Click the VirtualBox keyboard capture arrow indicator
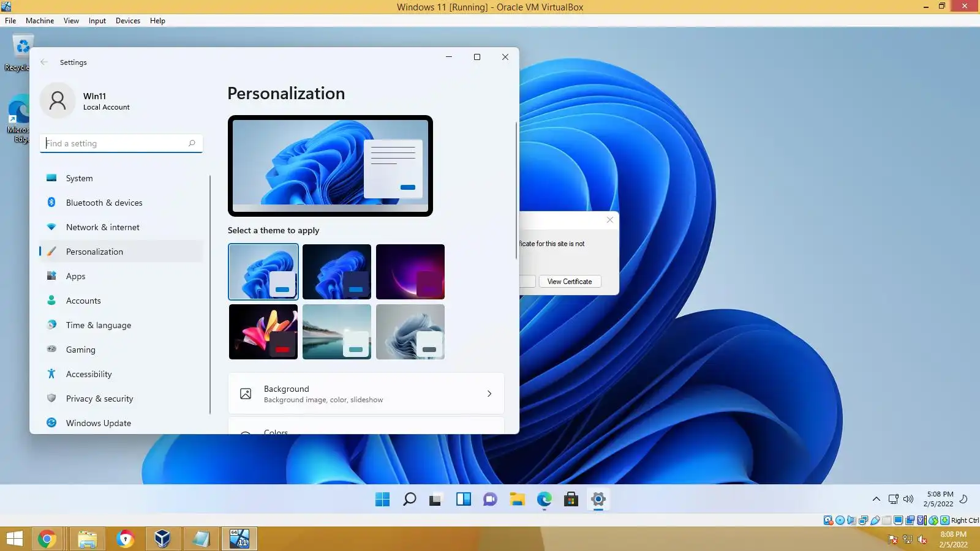Viewport: 980px width, 551px height. (945, 520)
